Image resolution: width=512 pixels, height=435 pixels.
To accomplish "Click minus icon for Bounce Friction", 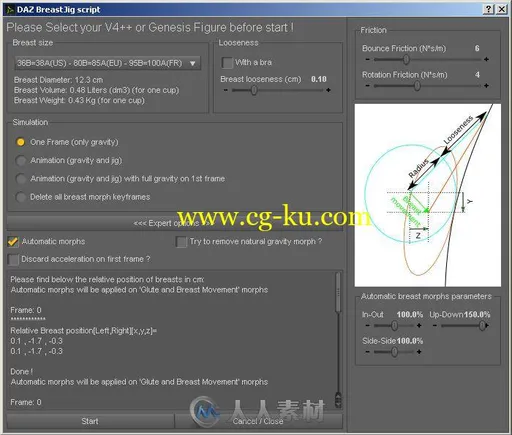I will (x=367, y=59).
